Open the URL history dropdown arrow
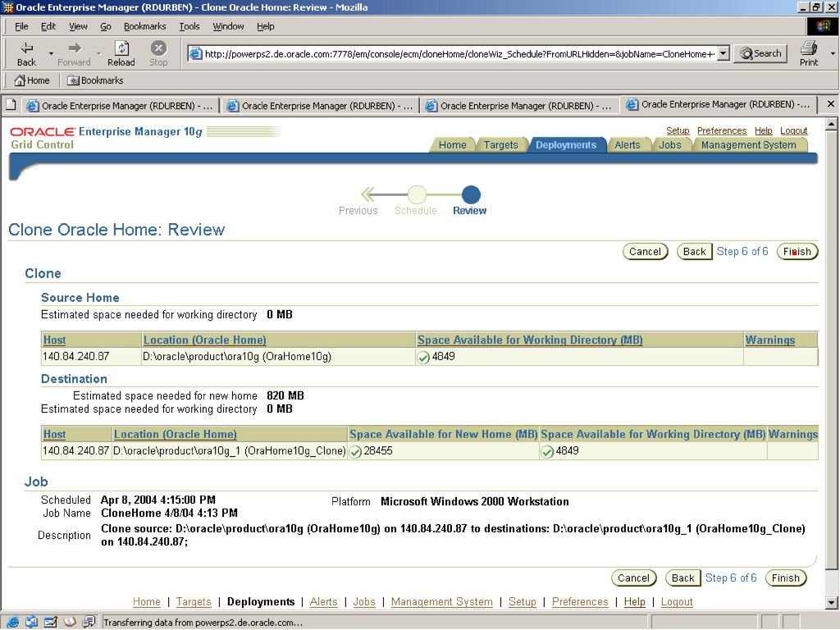Screen dimensions: 840x630 (x=724, y=53)
